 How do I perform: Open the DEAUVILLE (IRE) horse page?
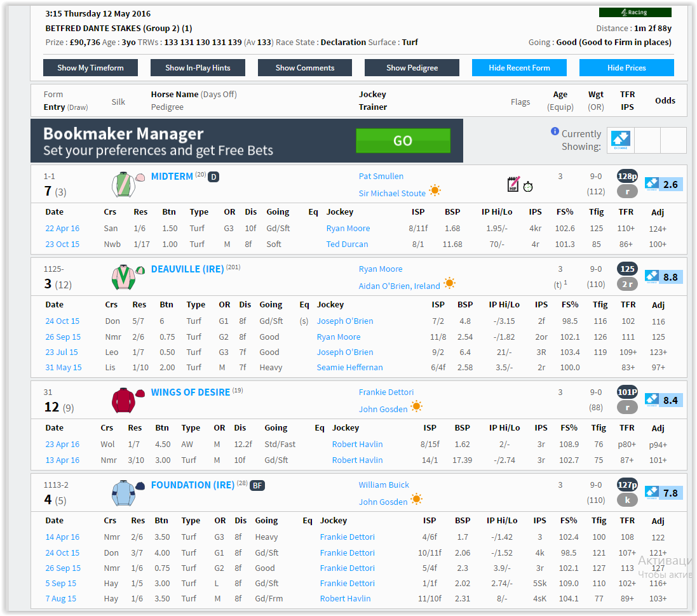(x=187, y=269)
